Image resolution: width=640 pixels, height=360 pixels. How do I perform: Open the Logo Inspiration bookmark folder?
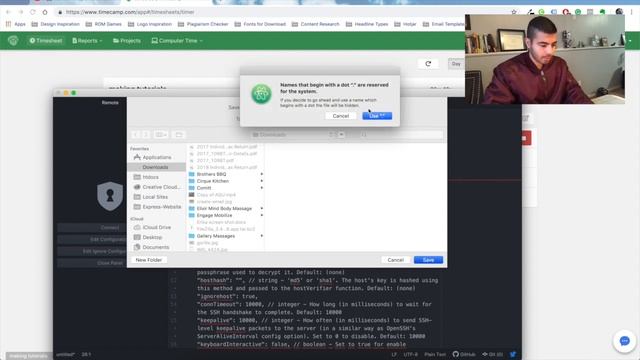(x=150, y=24)
